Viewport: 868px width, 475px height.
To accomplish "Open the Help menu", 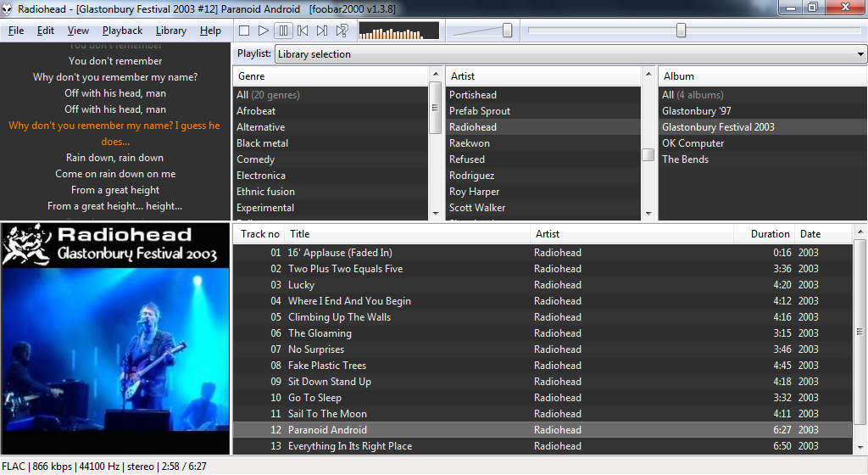I will (210, 31).
